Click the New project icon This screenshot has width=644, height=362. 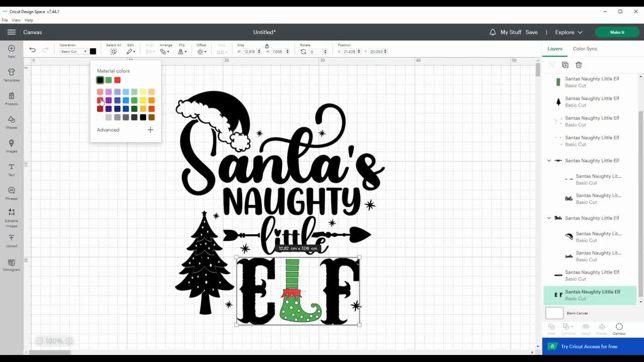[11, 49]
